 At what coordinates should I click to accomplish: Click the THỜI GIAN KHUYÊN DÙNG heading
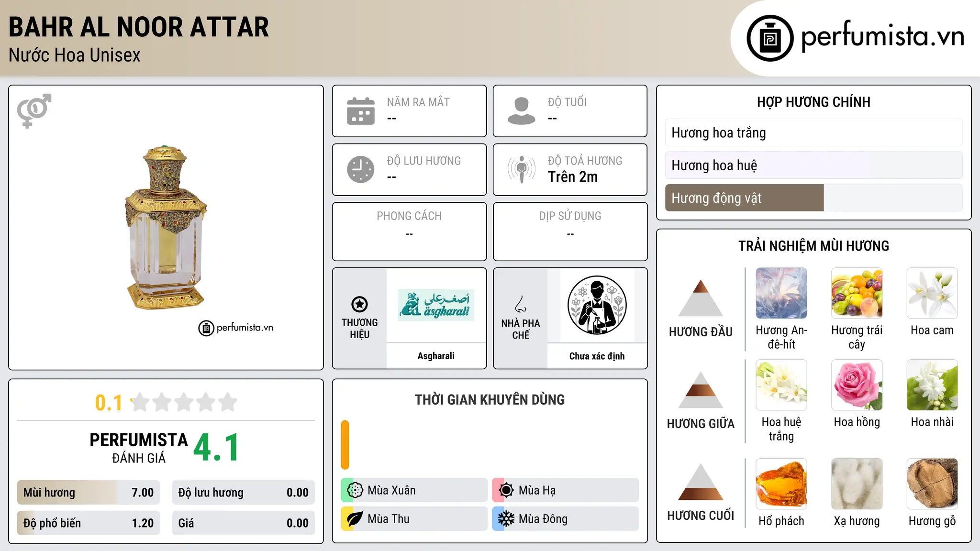tap(490, 399)
